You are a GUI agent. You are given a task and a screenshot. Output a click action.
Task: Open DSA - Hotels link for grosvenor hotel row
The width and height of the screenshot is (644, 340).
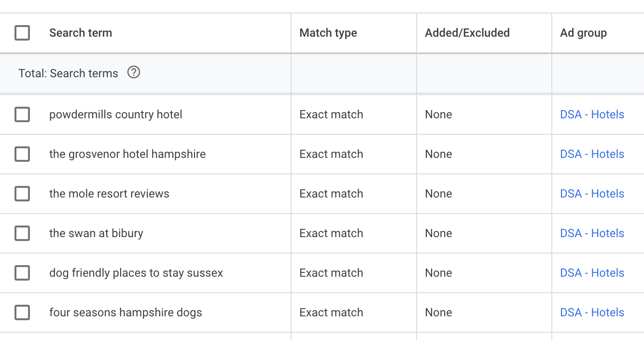[x=592, y=154]
